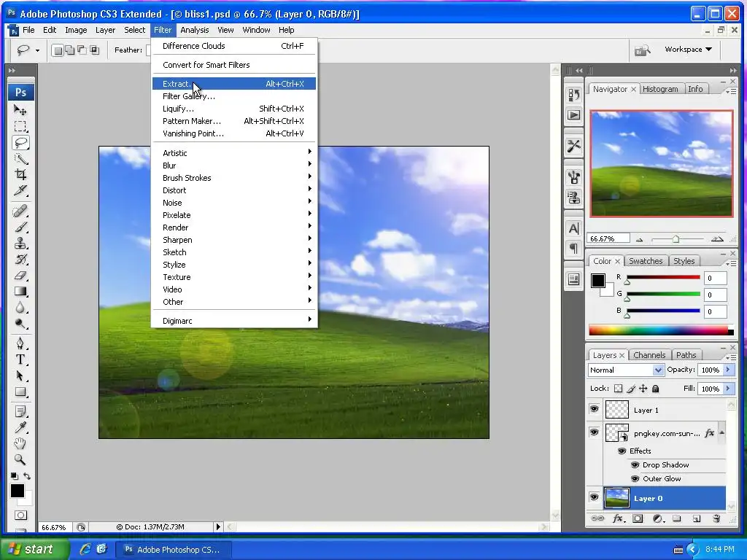
Task: Choose Liquify from Filter menu
Action: [234, 109]
